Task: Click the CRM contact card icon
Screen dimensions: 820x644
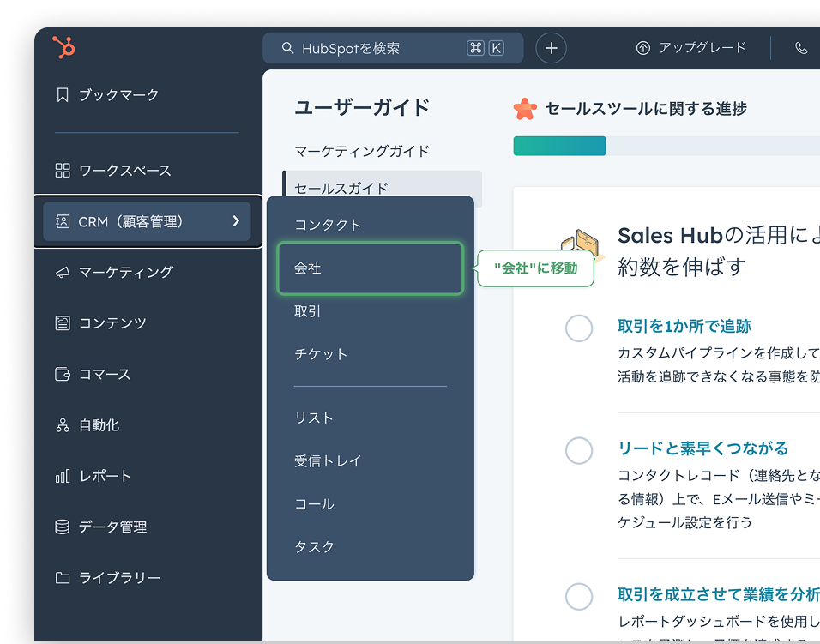Action: 63,221
